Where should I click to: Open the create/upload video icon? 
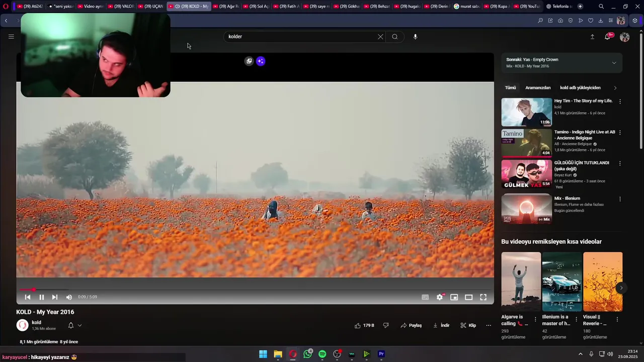592,37
